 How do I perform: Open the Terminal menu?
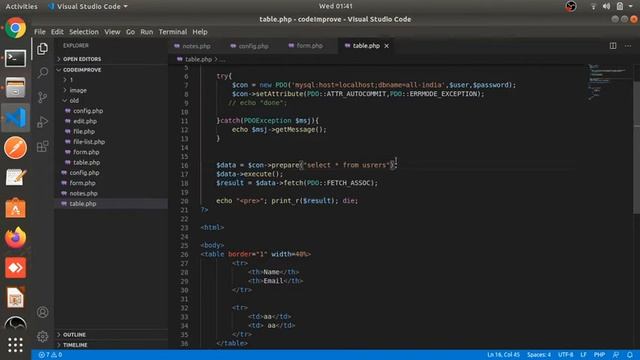pos(173,32)
